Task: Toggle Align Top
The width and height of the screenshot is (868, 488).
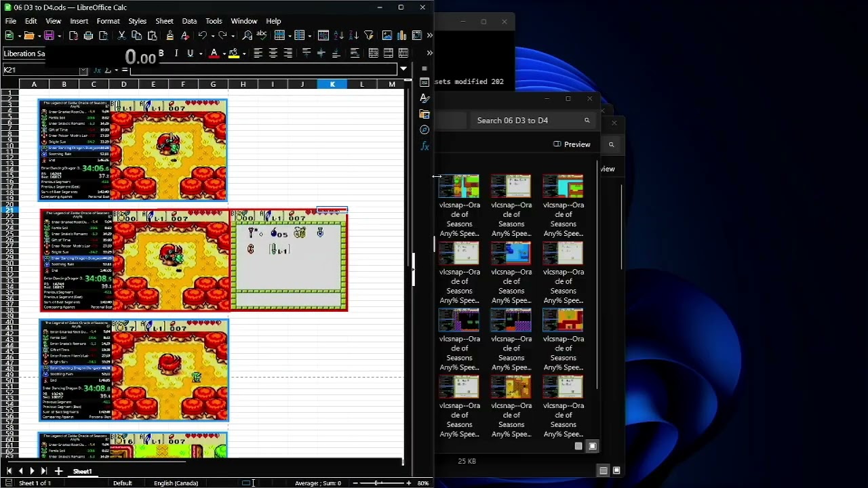Action: [x=307, y=53]
